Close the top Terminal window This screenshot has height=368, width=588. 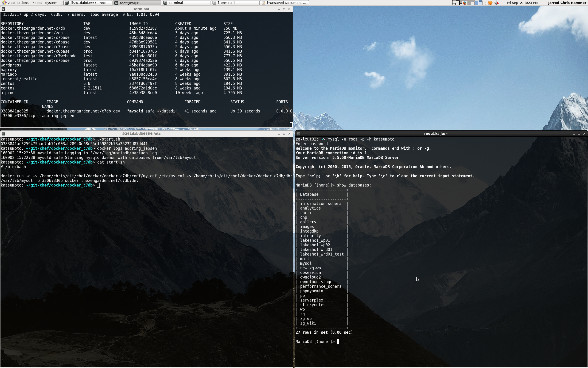click(289, 9)
